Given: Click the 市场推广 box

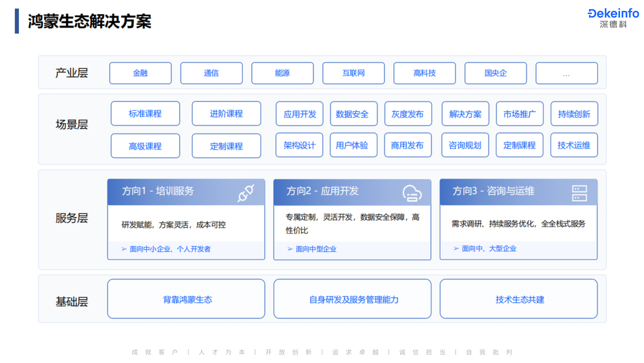Looking at the screenshot, I should [519, 114].
